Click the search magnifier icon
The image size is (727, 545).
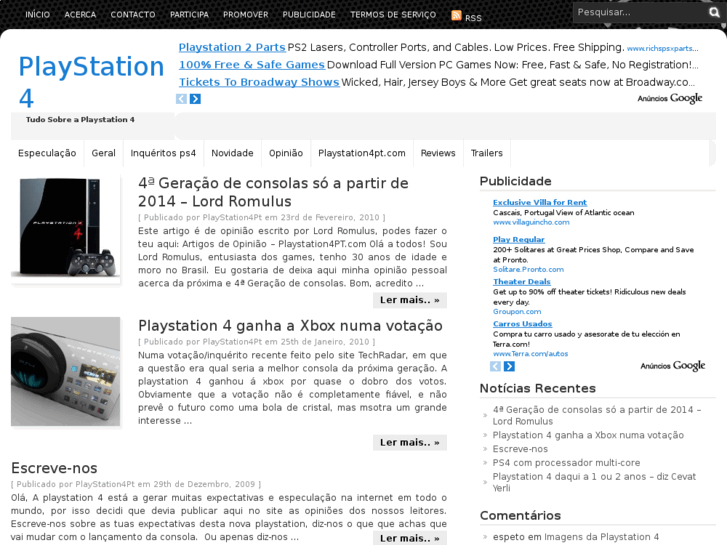click(x=714, y=13)
